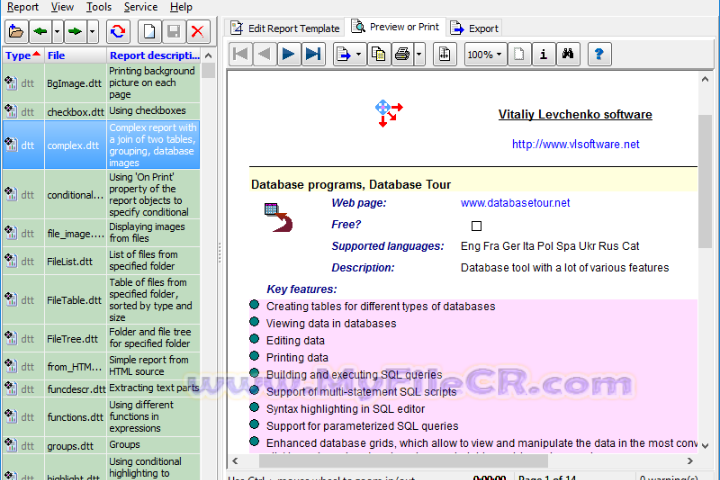
Task: Sort by Report description column header
Action: point(154,55)
